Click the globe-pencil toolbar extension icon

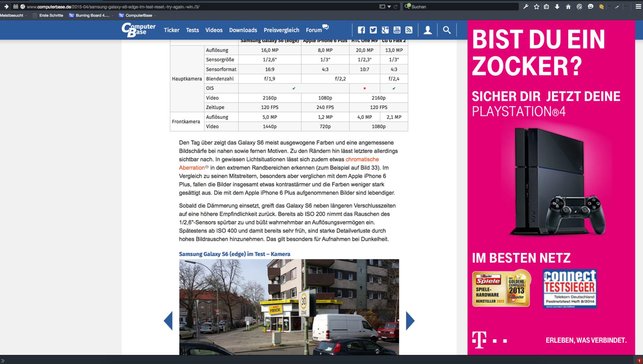(x=579, y=7)
